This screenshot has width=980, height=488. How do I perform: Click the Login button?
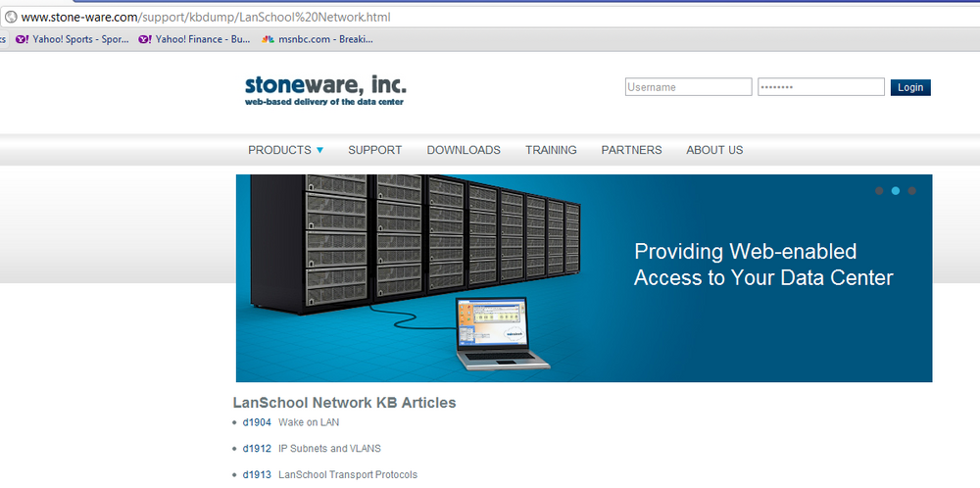coord(910,87)
